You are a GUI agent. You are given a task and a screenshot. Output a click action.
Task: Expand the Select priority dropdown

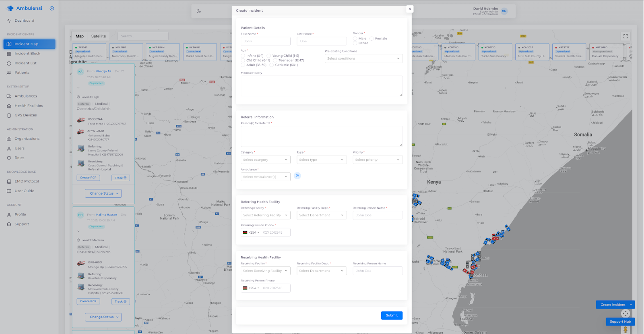pos(377,160)
